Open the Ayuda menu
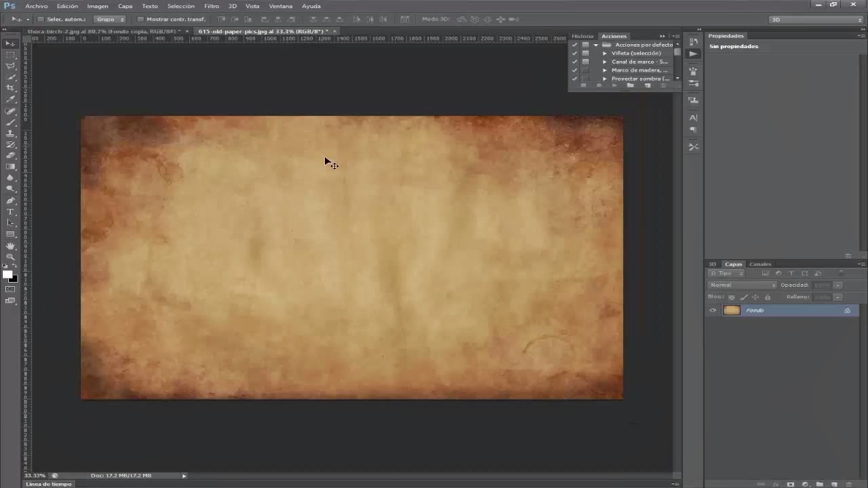868x488 pixels. point(311,6)
